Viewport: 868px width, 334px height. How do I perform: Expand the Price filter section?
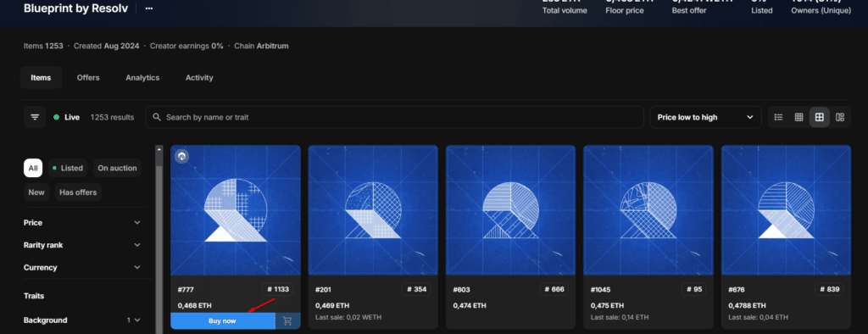point(82,223)
